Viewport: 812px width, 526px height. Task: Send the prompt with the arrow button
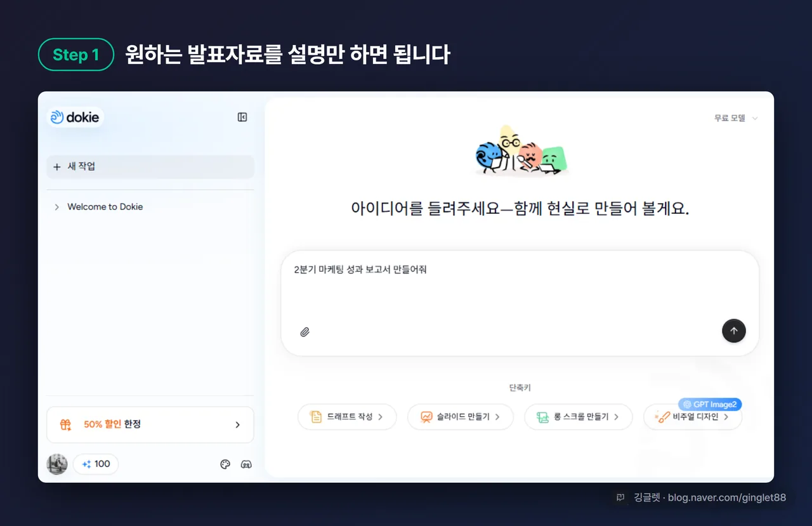coord(734,331)
